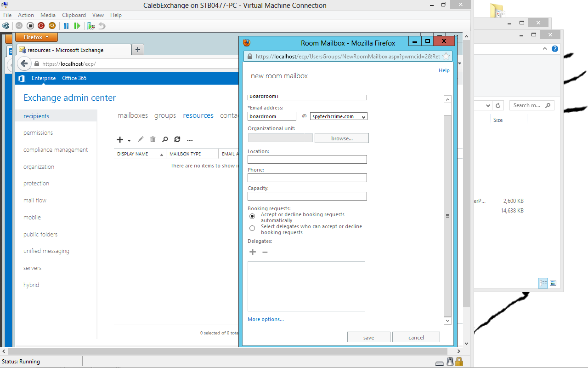
Task: Select the resources tab
Action: (x=198, y=115)
